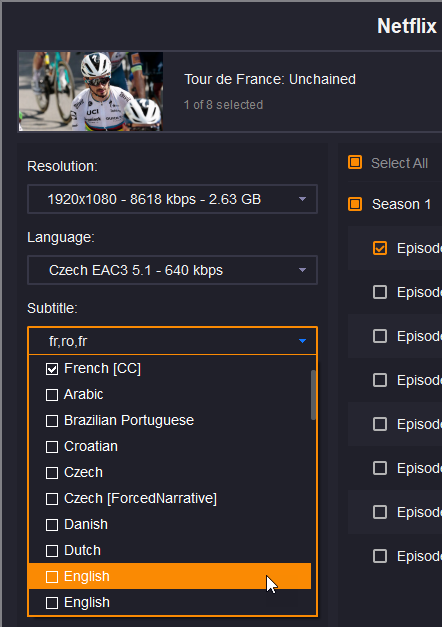Select the Brazilian Portuguese list entry label
Screen dimensions: 442x627
tap(129, 420)
